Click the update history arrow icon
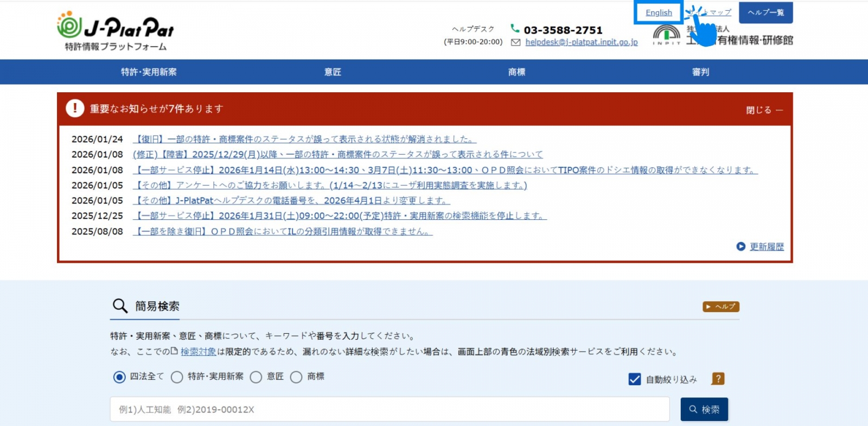868x426 pixels. pos(741,246)
